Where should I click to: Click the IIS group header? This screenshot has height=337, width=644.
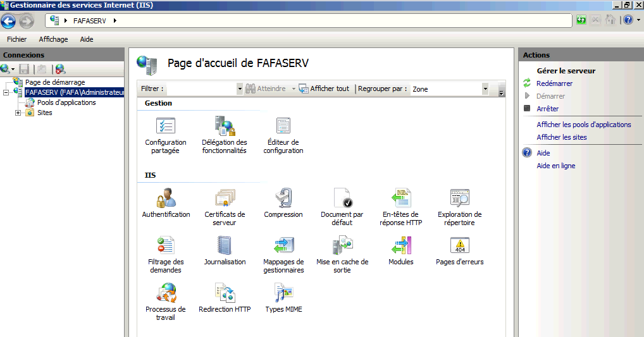(150, 175)
